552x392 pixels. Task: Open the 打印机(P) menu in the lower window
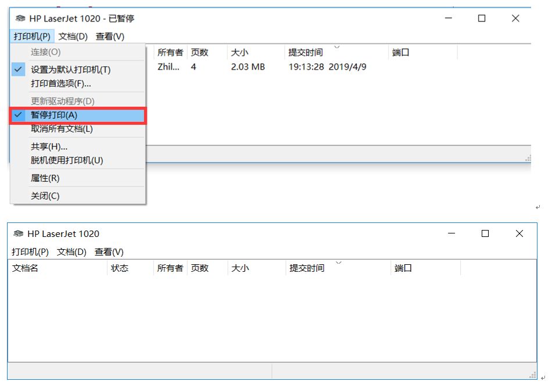point(30,252)
